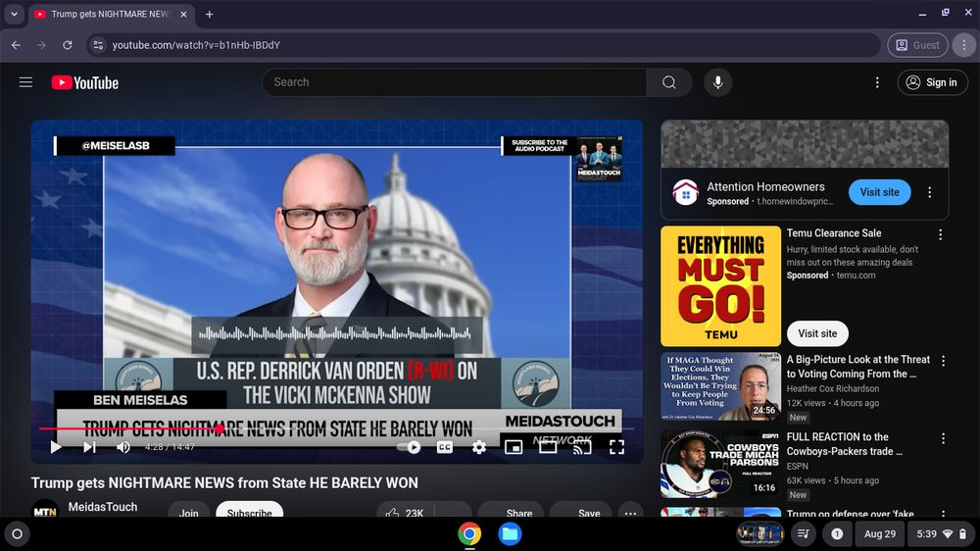The height and width of the screenshot is (551, 980).
Task: Mute the video volume
Action: click(123, 446)
